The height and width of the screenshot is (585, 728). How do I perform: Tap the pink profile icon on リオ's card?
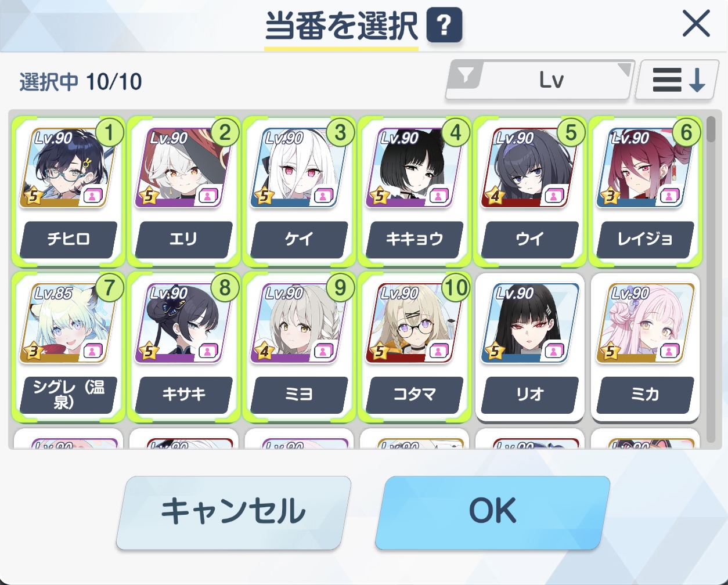(x=554, y=351)
